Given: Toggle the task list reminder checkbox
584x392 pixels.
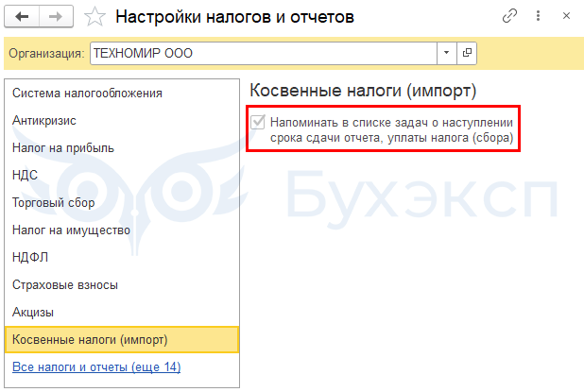Looking at the screenshot, I should 258,122.
